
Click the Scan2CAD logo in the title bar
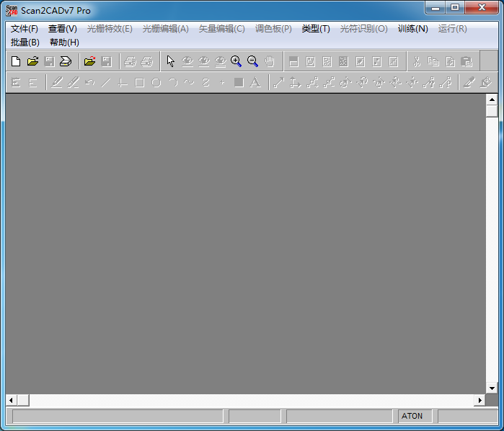12,11
